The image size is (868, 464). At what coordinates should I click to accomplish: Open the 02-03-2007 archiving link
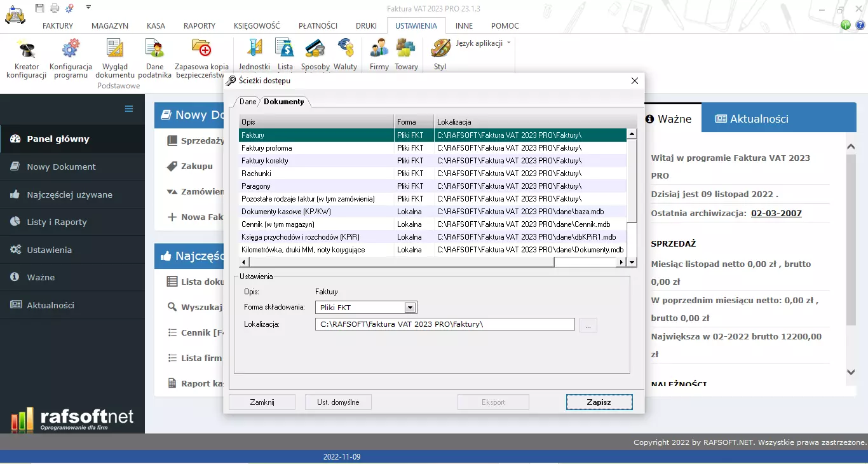pos(776,214)
